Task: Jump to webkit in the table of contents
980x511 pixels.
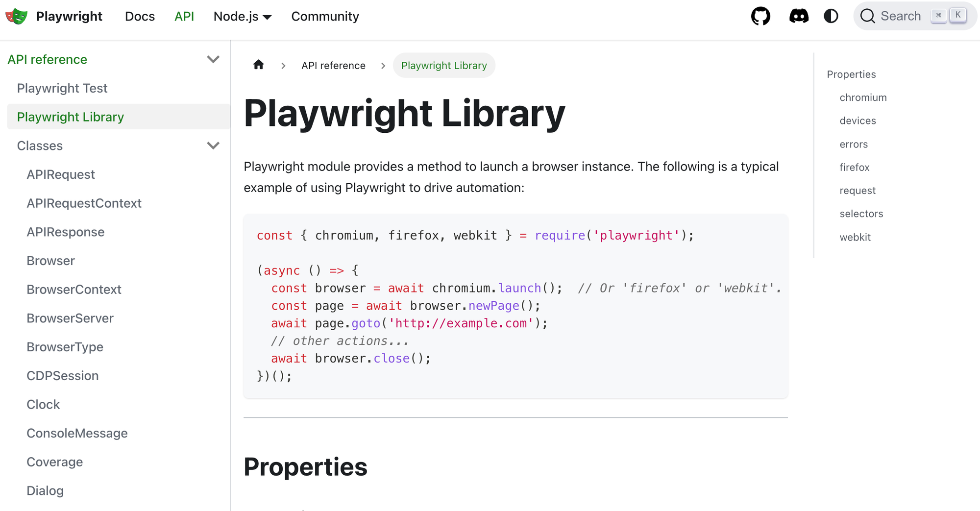Action: click(855, 237)
